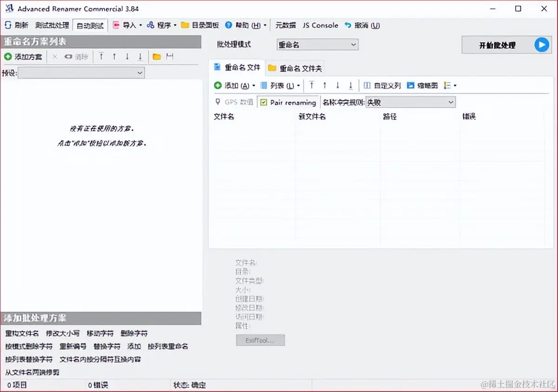Open the 名称冲突规则 dropdown showing 失败

410,102
